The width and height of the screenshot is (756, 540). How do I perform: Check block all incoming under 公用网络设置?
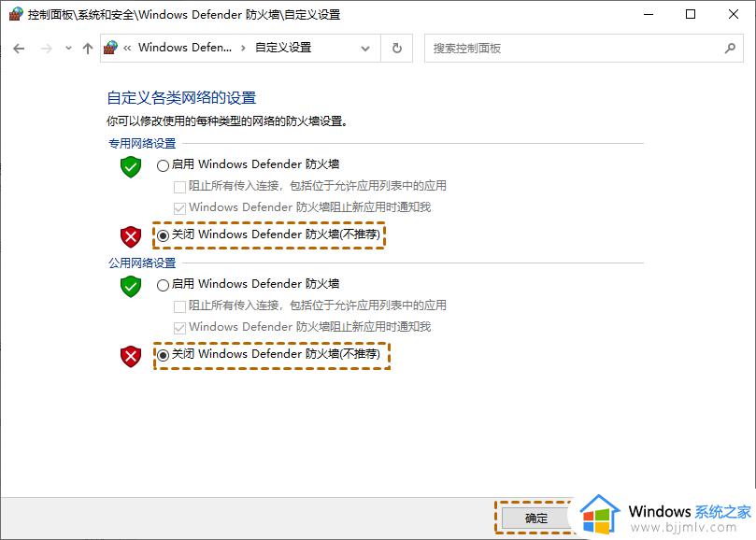[179, 306]
